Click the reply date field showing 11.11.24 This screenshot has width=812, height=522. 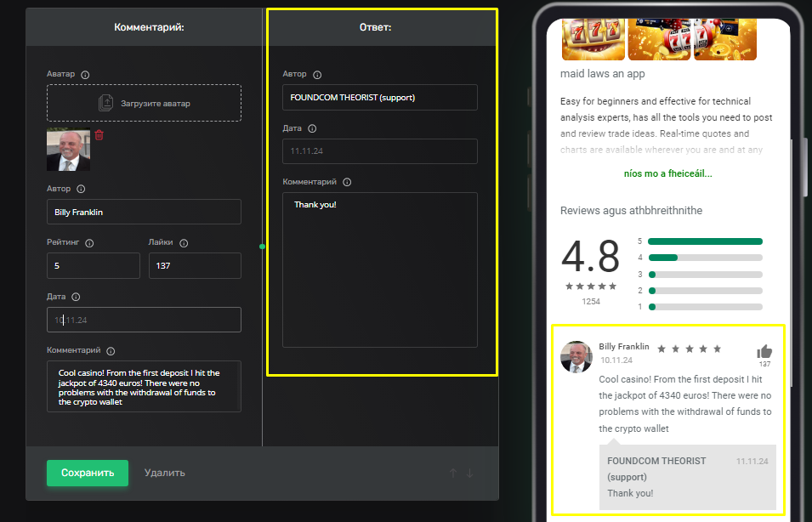pyautogui.click(x=379, y=151)
